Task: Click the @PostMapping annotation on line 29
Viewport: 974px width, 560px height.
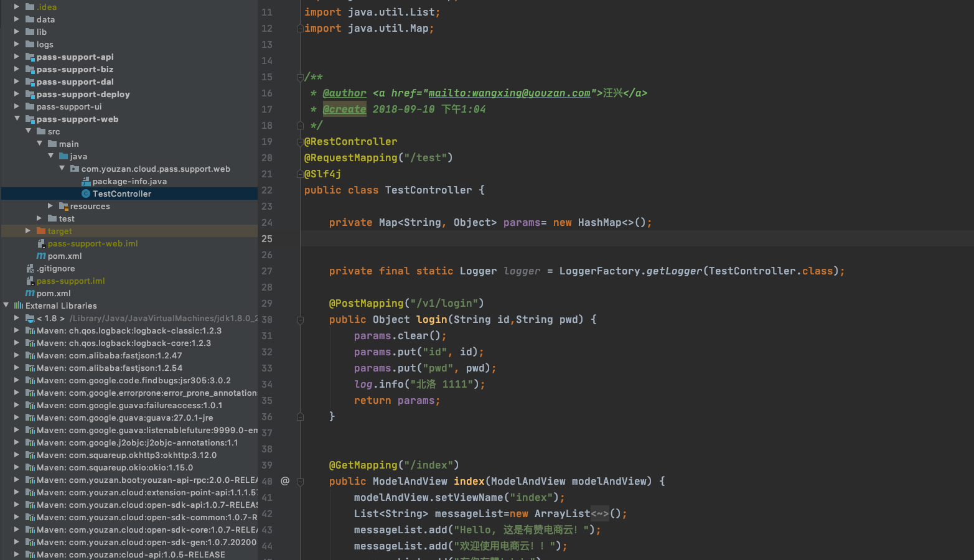Action: pyautogui.click(x=367, y=303)
